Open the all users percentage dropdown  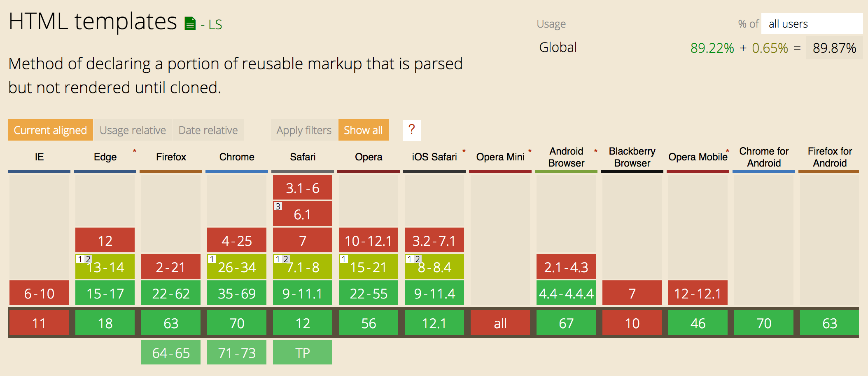pos(812,23)
